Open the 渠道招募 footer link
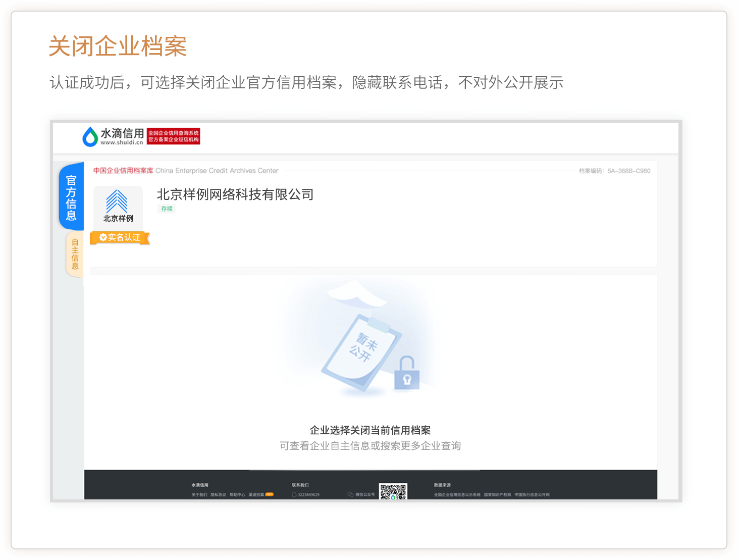The image size is (738, 560). (256, 495)
